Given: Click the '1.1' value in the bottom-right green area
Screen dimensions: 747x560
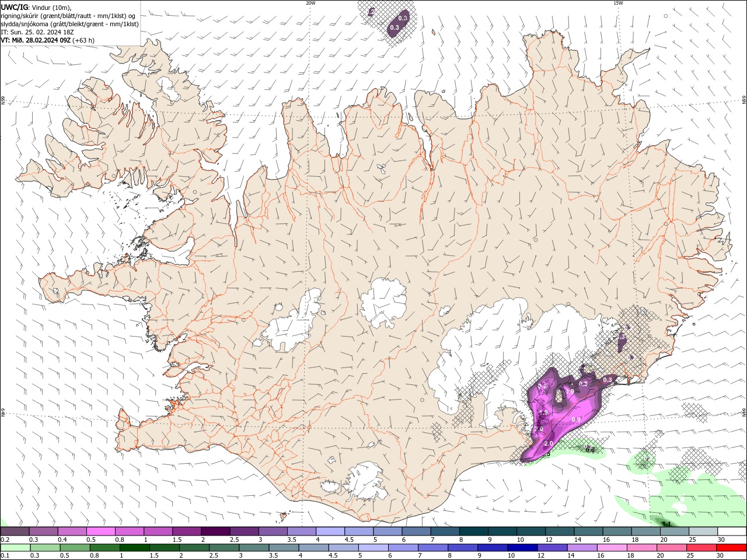Looking at the screenshot, I should pos(666,524).
